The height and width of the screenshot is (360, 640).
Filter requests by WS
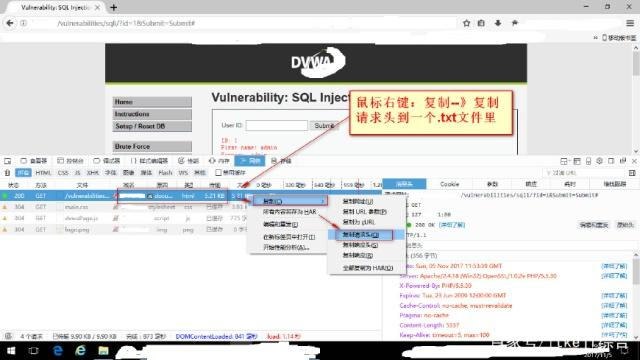(x=183, y=173)
